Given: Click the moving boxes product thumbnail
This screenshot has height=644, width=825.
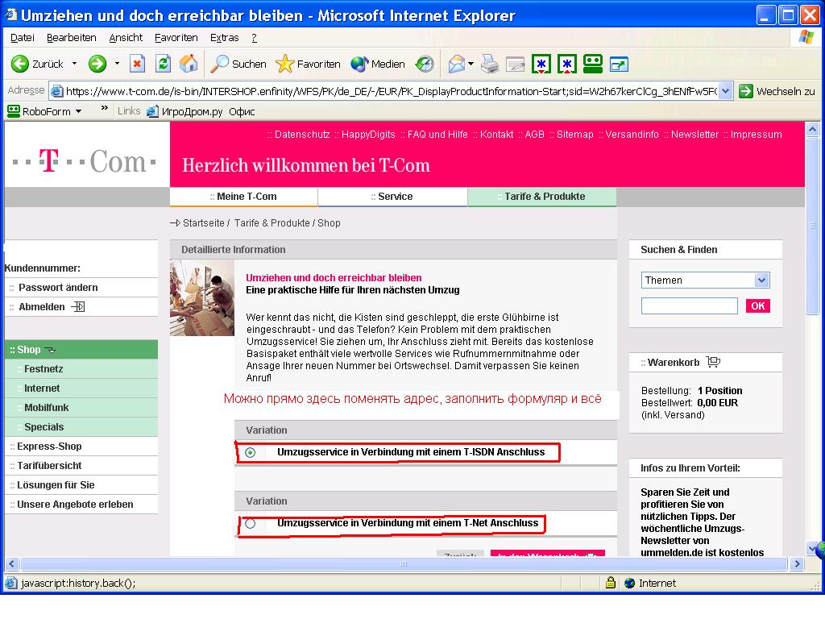Looking at the screenshot, I should [x=202, y=297].
